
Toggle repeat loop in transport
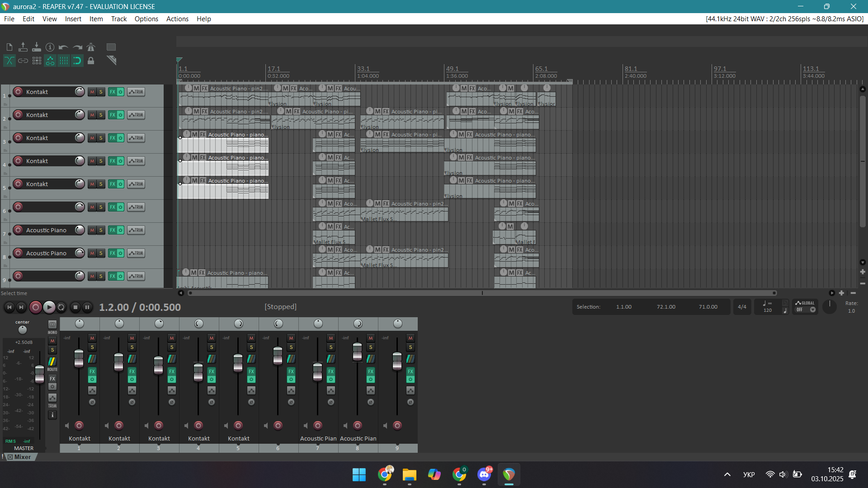point(61,307)
